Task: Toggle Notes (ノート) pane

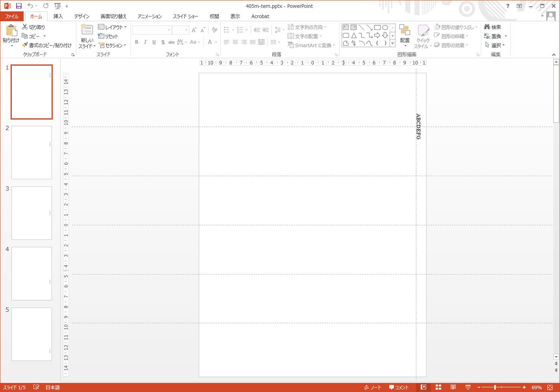Action: click(373, 388)
